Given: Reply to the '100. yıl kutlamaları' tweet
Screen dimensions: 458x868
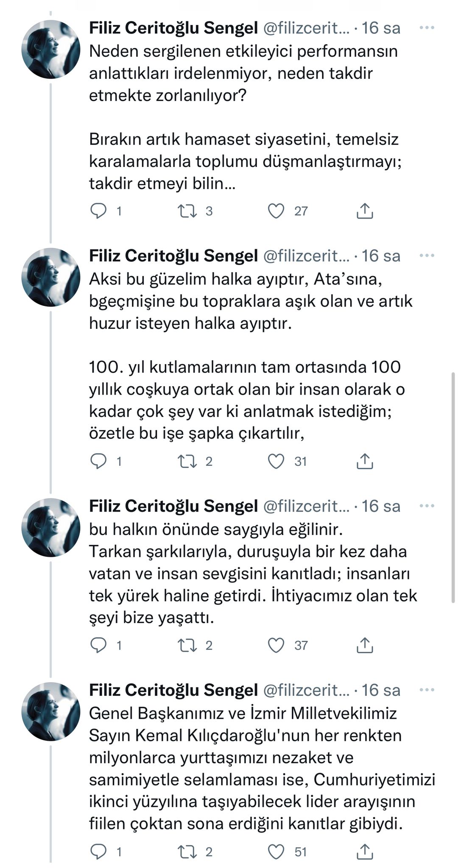Looking at the screenshot, I should coord(98,461).
